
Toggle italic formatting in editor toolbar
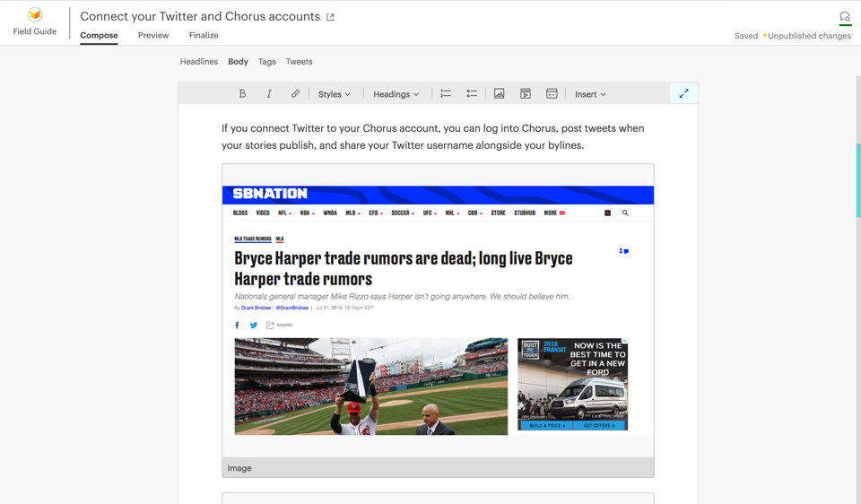pos(269,94)
